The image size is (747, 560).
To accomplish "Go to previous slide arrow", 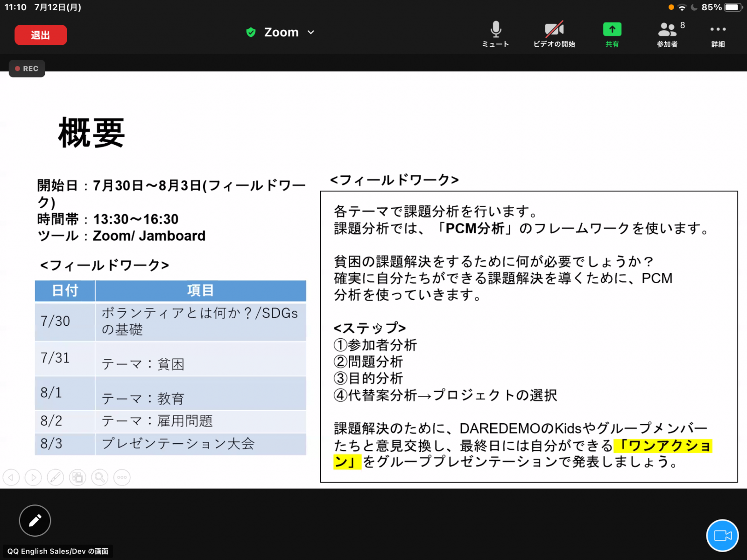I will click(11, 477).
